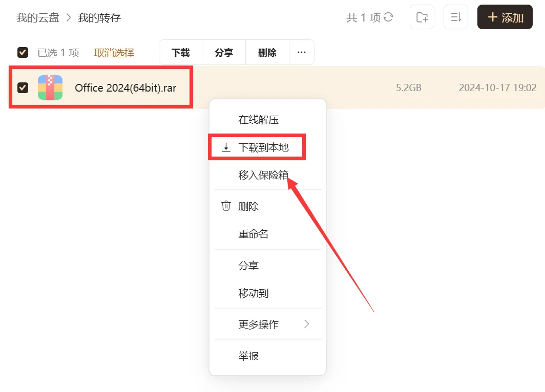Click the file name Office 2024(64bit).rar
The image size is (545, 392).
pos(125,88)
